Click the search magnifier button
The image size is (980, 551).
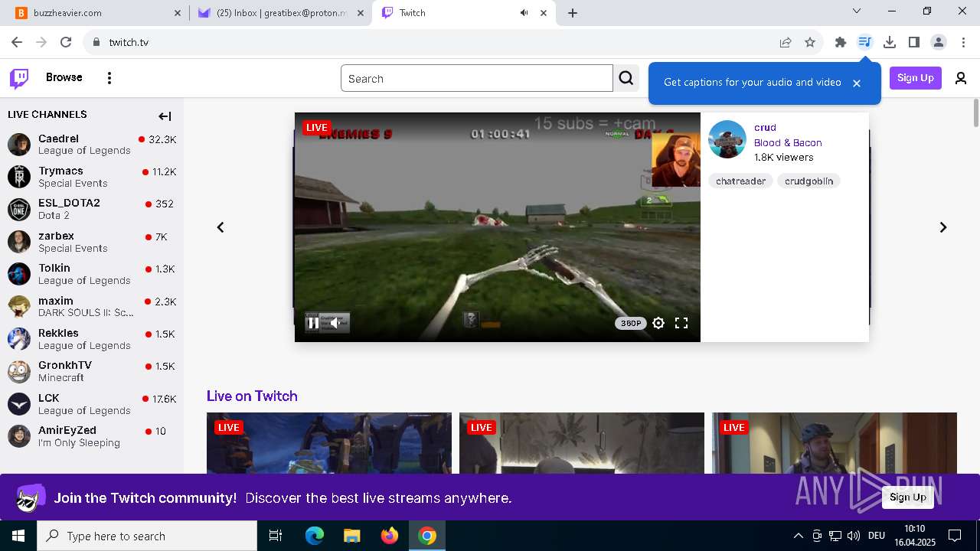626,78
